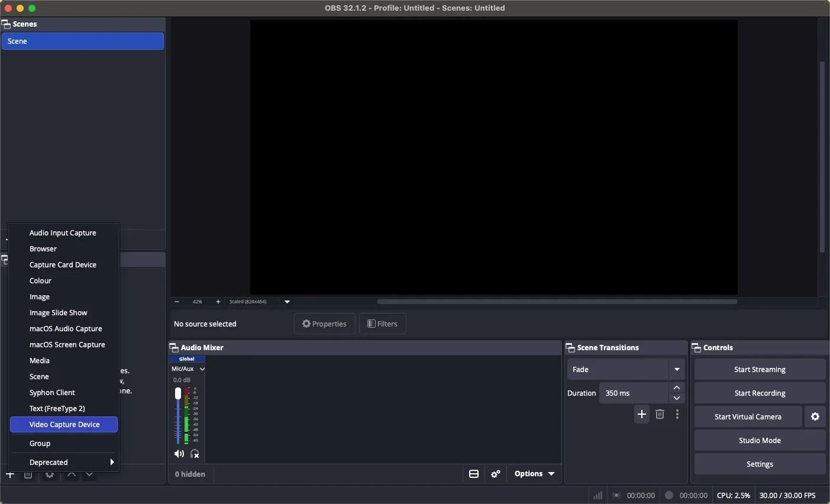Open advanced audio properties gears icon
Screen dimensions: 830x504
497,474
